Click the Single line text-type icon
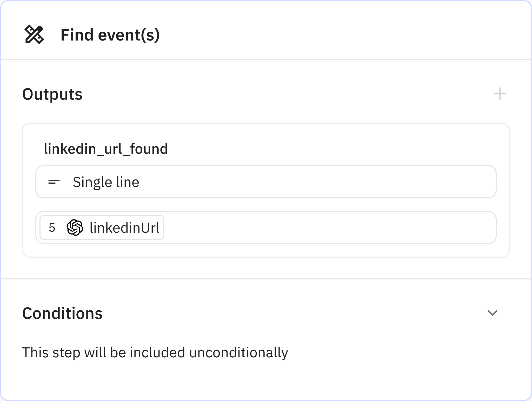The width and height of the screenshot is (532, 401). [54, 182]
